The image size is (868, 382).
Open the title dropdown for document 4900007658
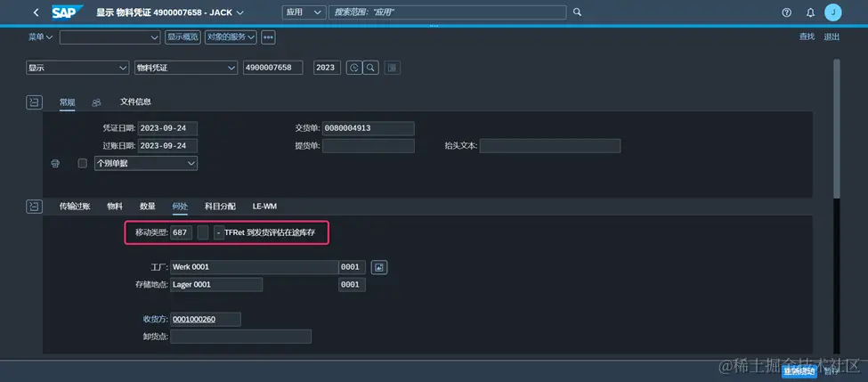239,12
